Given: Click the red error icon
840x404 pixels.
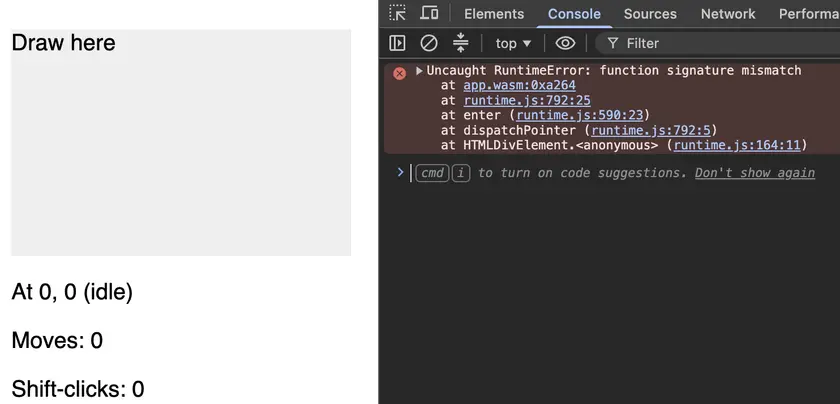Looking at the screenshot, I should coord(400,73).
